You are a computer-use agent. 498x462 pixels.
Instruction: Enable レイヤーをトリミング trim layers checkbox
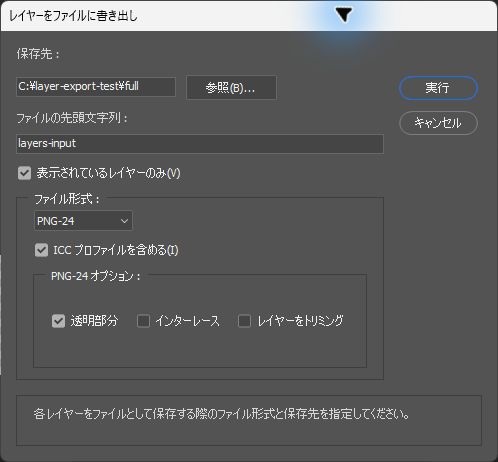[x=244, y=321]
